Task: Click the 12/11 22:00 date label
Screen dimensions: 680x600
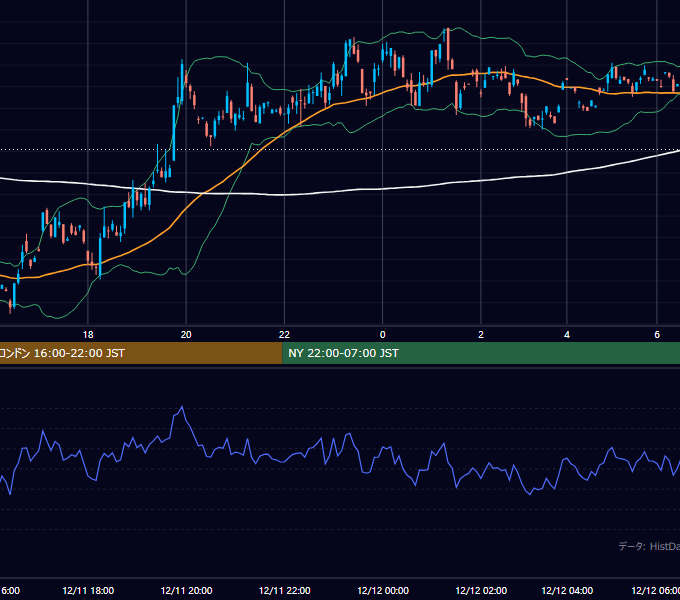Action: pos(284,590)
